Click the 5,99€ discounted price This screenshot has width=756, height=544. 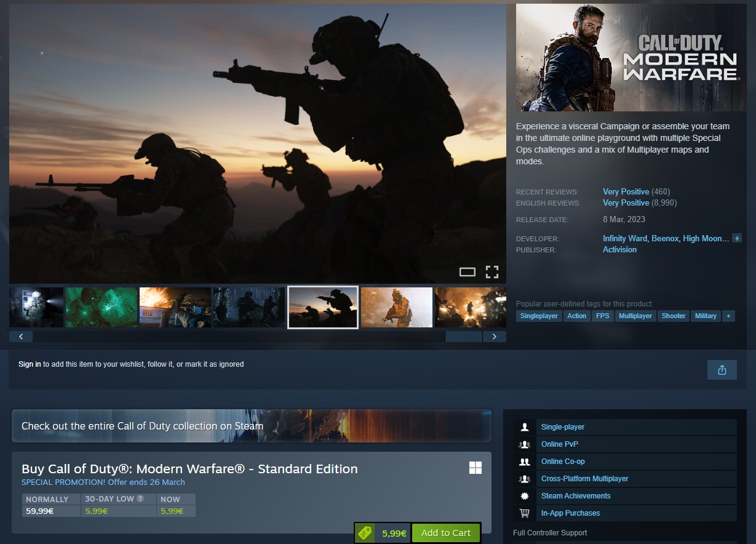click(394, 534)
